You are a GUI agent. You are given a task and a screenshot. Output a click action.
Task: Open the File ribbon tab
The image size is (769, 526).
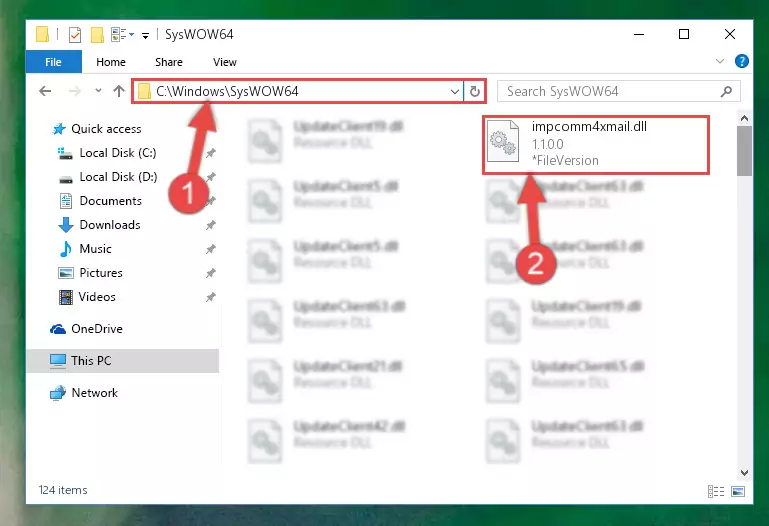[x=53, y=62]
